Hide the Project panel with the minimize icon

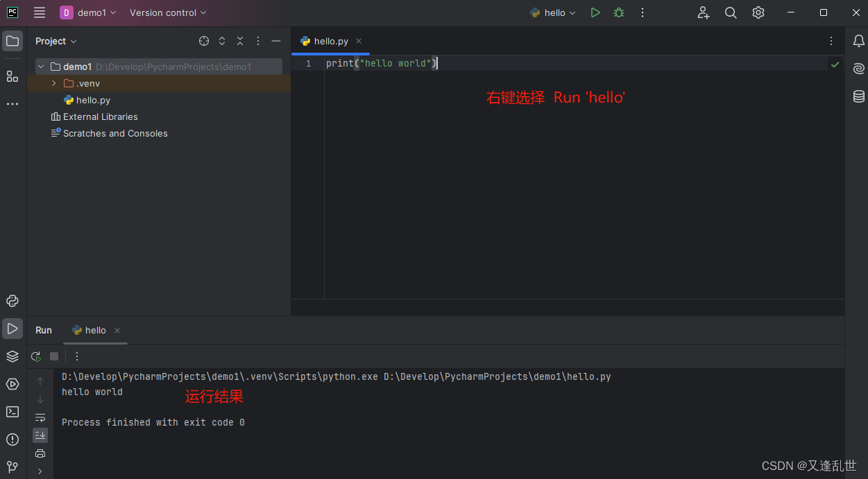[x=276, y=41]
